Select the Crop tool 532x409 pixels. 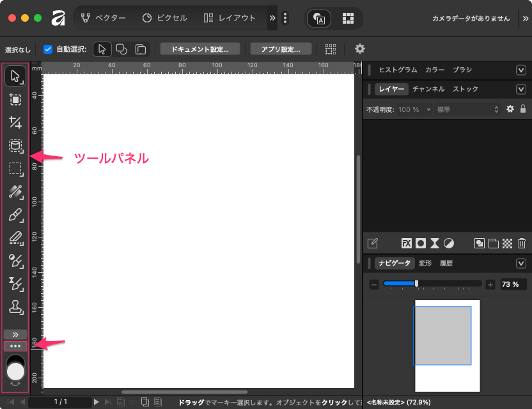coord(15,122)
